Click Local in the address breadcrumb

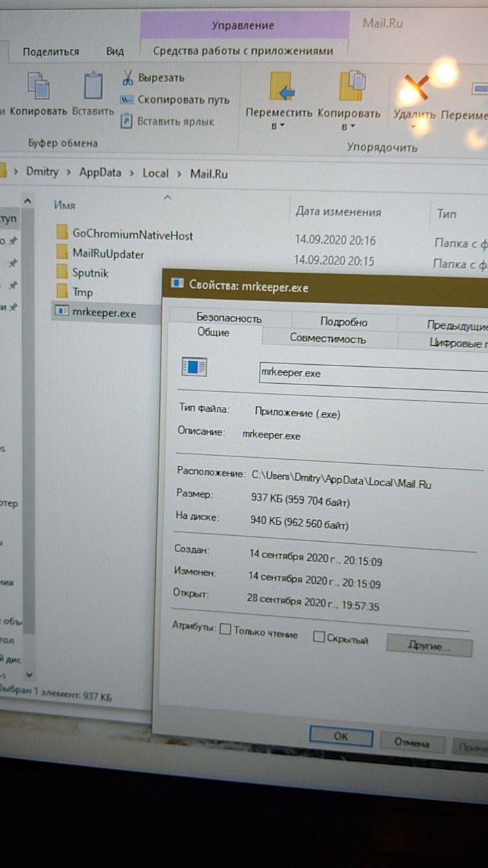click(x=155, y=173)
